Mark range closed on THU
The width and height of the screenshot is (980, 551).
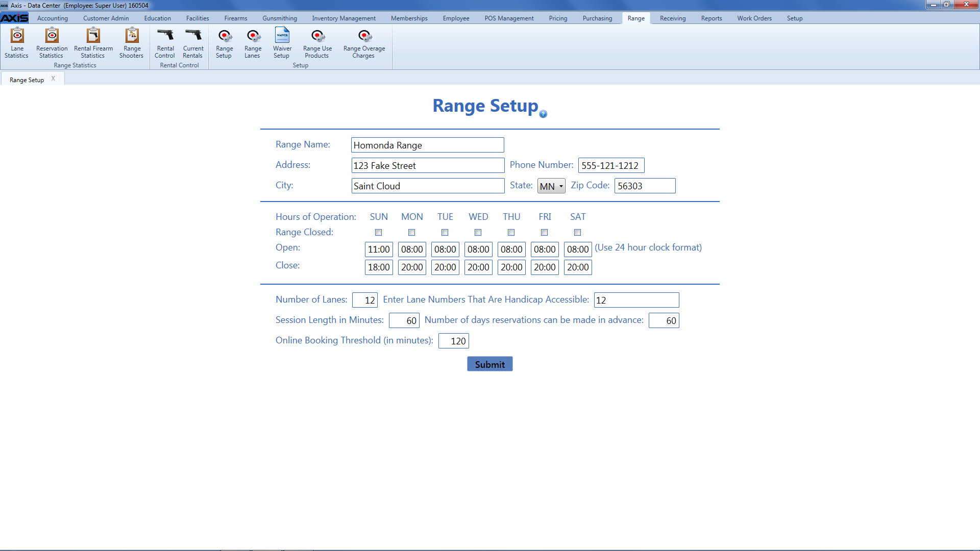(511, 232)
